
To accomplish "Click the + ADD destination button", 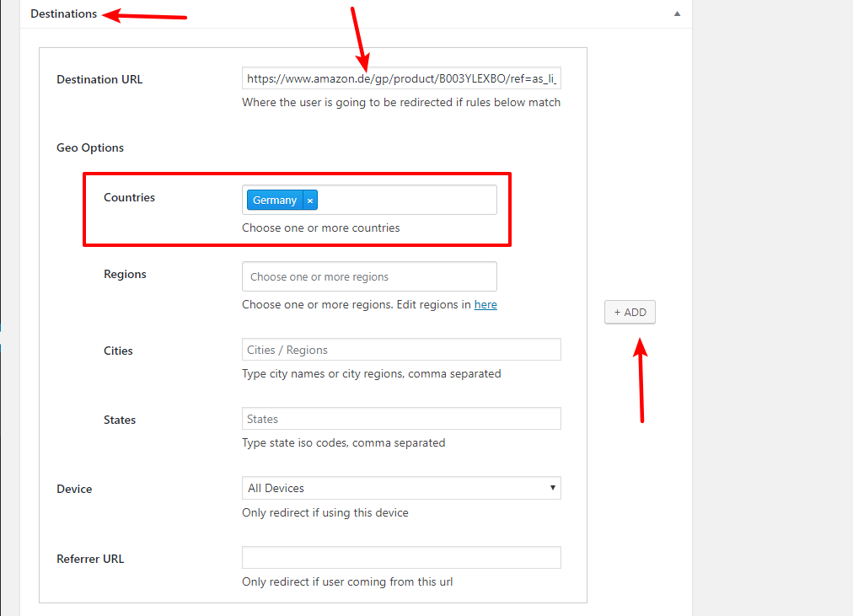I will click(629, 312).
